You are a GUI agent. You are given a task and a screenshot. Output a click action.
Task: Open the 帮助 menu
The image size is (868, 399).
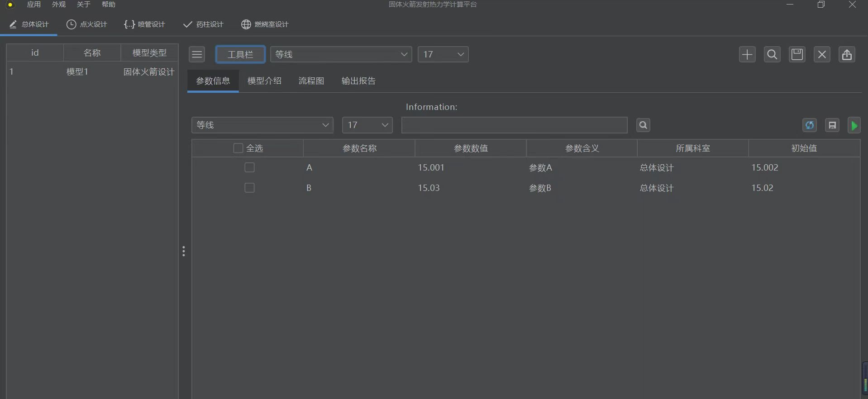point(109,5)
